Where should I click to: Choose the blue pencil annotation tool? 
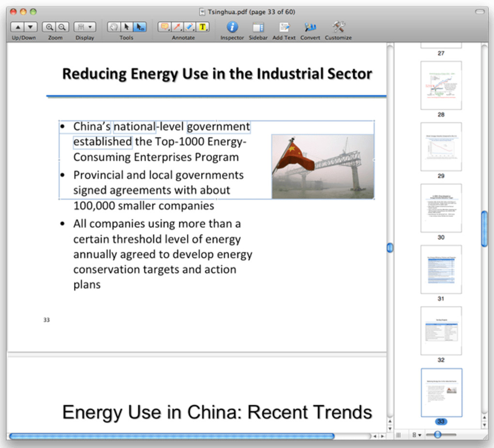(x=190, y=27)
